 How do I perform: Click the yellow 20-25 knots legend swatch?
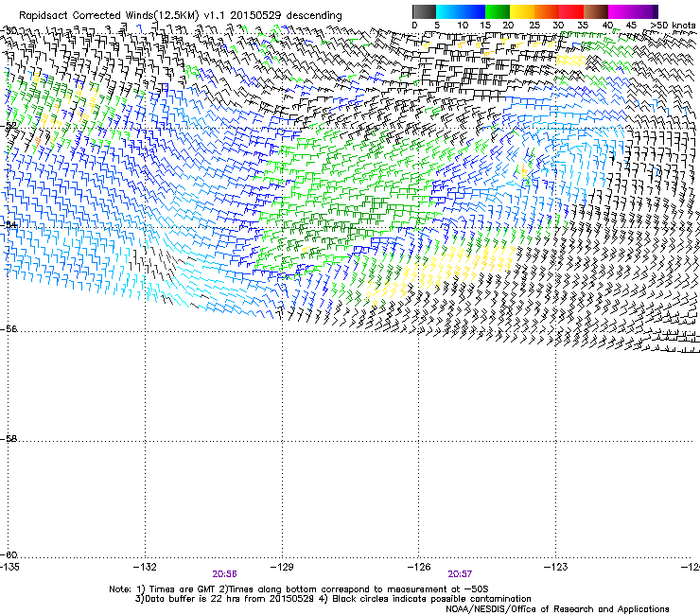click(522, 11)
